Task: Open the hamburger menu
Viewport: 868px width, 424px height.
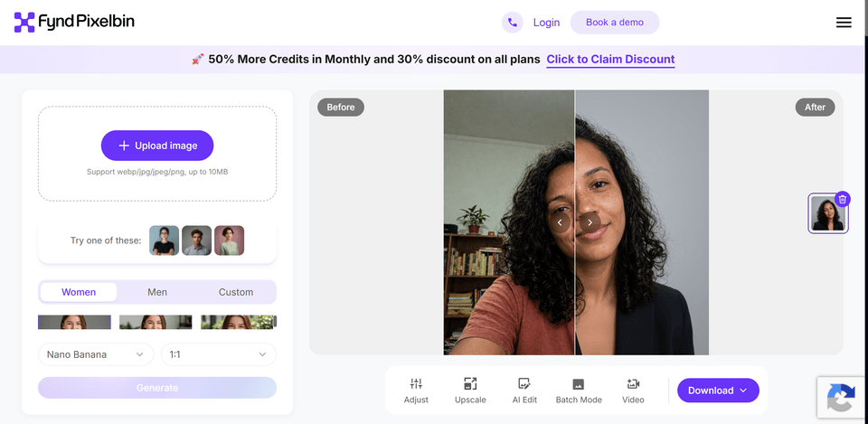Action: pyautogui.click(x=844, y=23)
